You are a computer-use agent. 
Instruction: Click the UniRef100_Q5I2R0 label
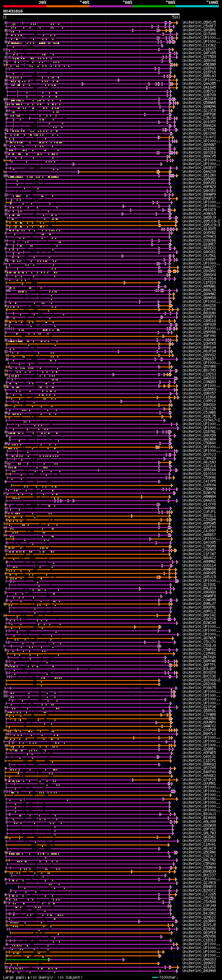click(x=199, y=175)
